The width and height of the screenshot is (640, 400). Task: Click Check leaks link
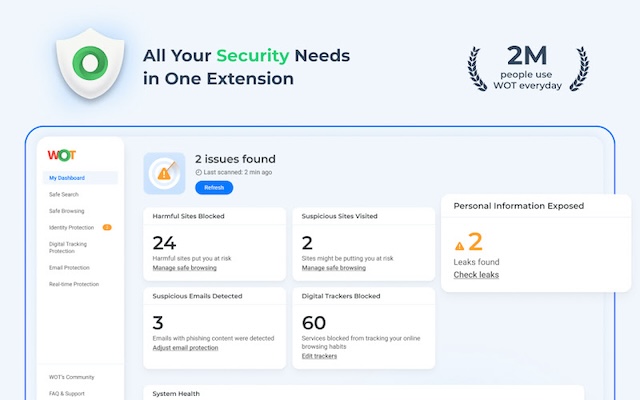pyautogui.click(x=476, y=275)
